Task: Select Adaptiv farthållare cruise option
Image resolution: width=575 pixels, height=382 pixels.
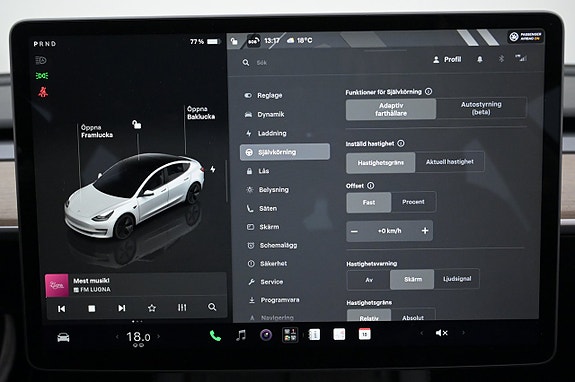Action: [x=391, y=109]
